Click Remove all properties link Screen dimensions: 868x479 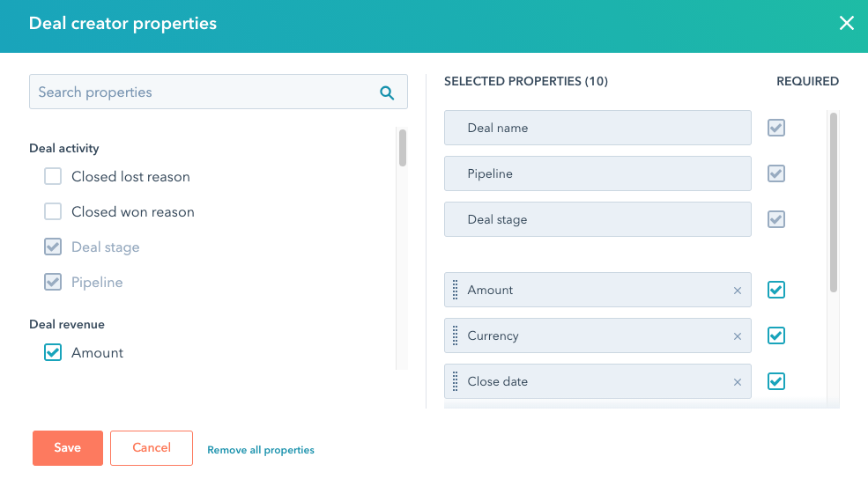pyautogui.click(x=261, y=450)
